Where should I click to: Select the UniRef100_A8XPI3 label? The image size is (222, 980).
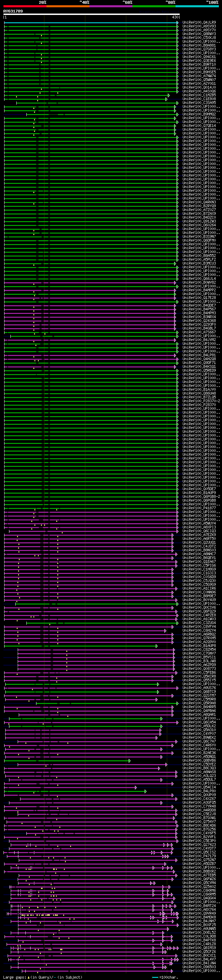click(199, 527)
